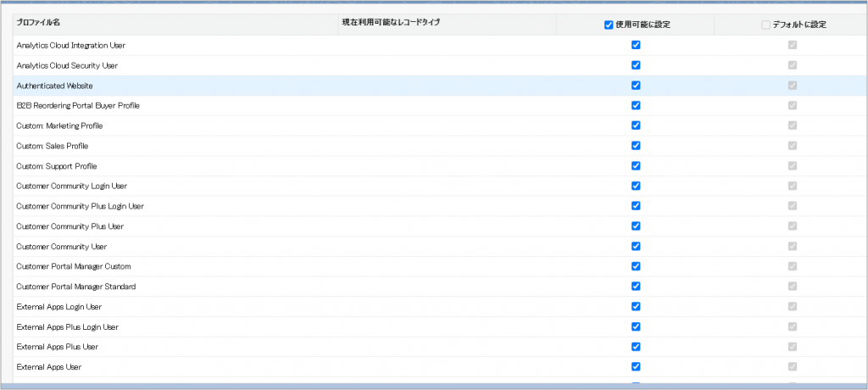Uncheck availability for Authenticated Website
Screen dimensions: 868x390
(636, 86)
